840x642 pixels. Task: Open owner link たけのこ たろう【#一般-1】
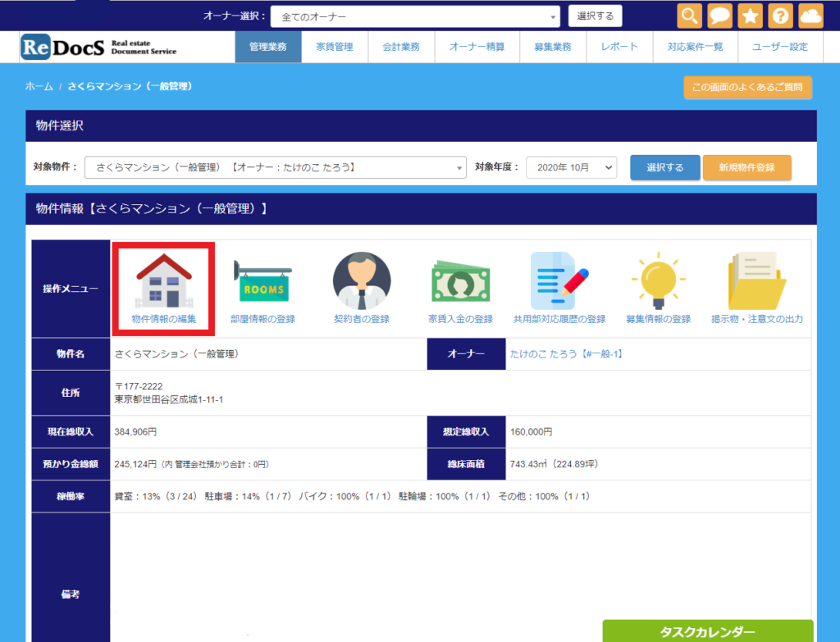point(567,354)
